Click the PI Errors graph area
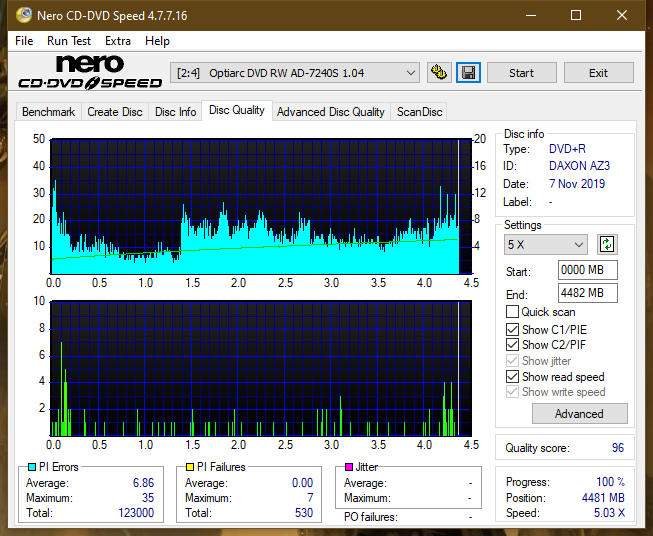 point(261,207)
